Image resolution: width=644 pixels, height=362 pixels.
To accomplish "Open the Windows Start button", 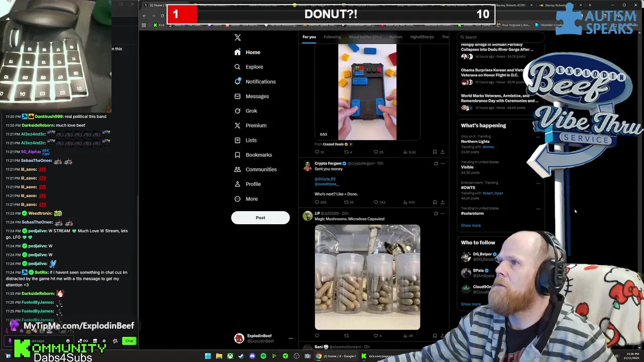I will (x=208, y=356).
